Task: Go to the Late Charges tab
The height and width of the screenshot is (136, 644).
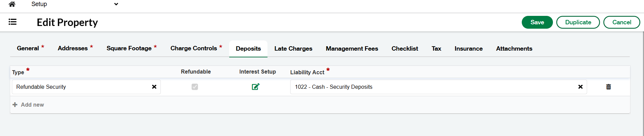Action: pos(293,49)
